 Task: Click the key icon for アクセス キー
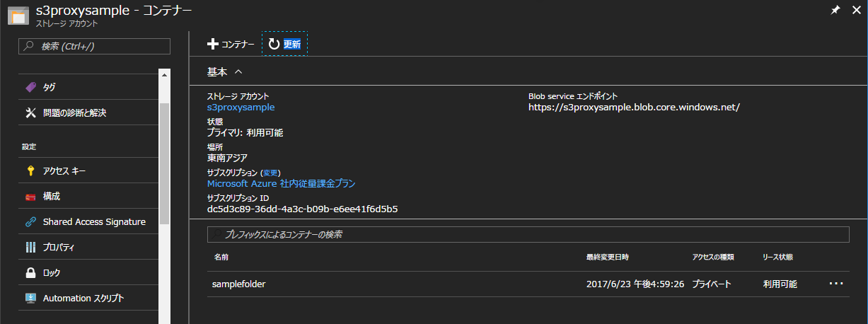coord(30,170)
